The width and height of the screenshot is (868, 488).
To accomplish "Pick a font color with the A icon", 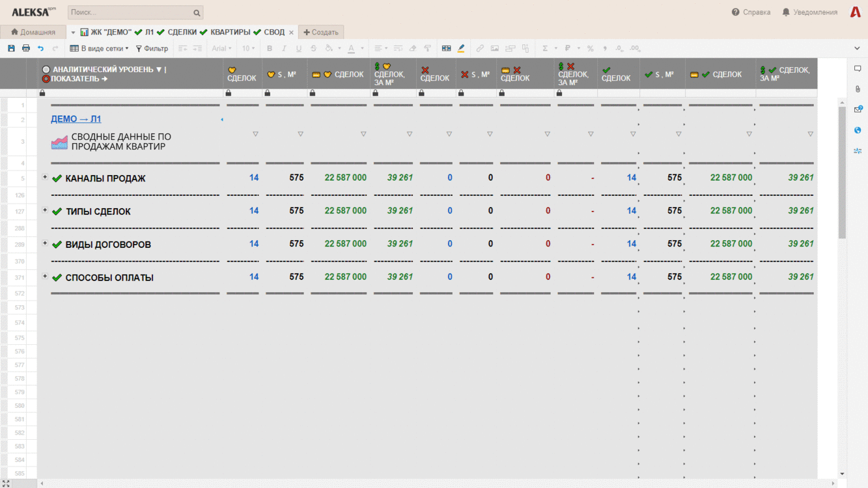I will pyautogui.click(x=351, y=48).
